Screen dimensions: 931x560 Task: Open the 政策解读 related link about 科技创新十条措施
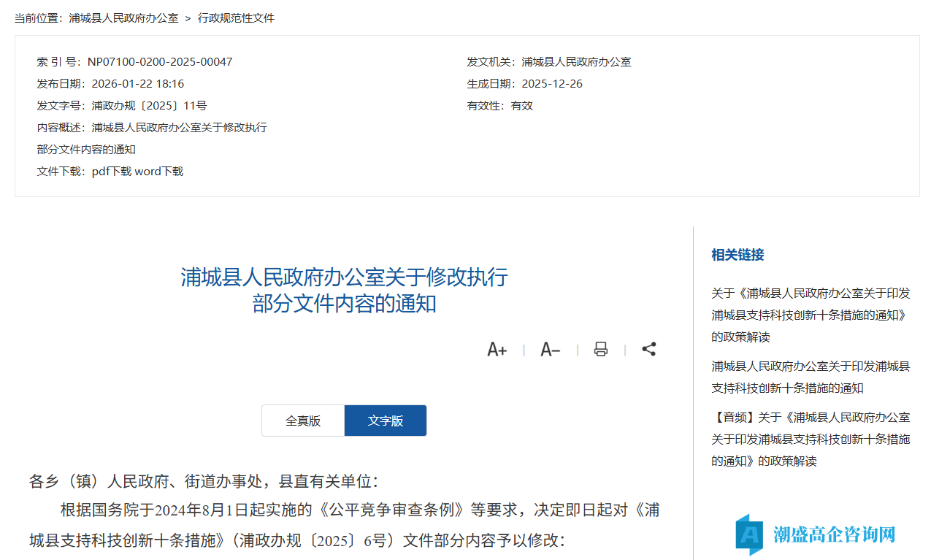(x=811, y=315)
